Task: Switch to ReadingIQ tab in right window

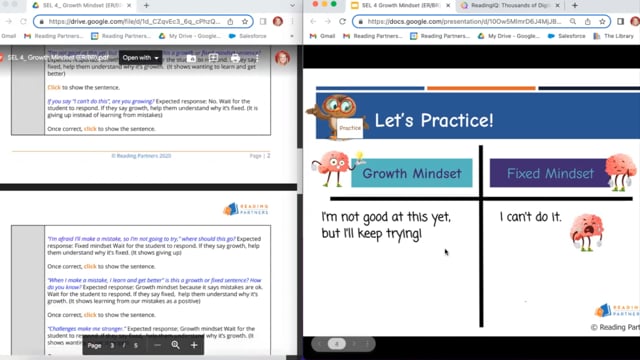Action: pos(509,6)
